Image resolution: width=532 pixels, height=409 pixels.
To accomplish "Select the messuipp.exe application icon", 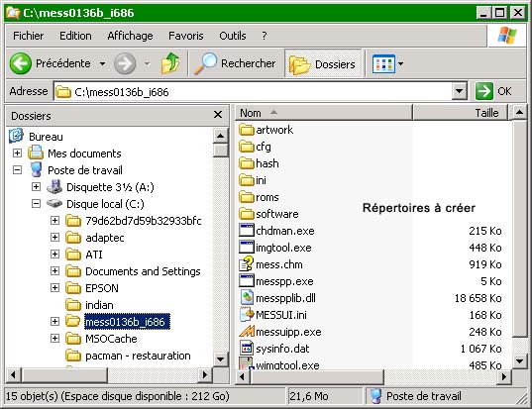I will 247,332.
